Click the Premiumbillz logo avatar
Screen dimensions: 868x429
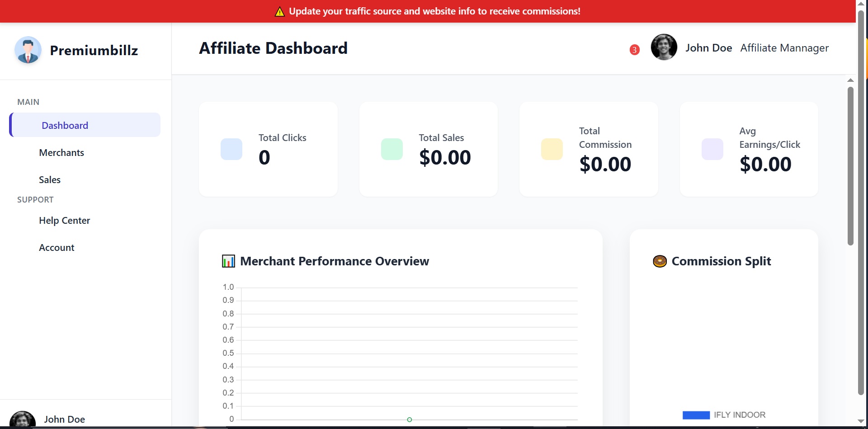pyautogui.click(x=28, y=50)
